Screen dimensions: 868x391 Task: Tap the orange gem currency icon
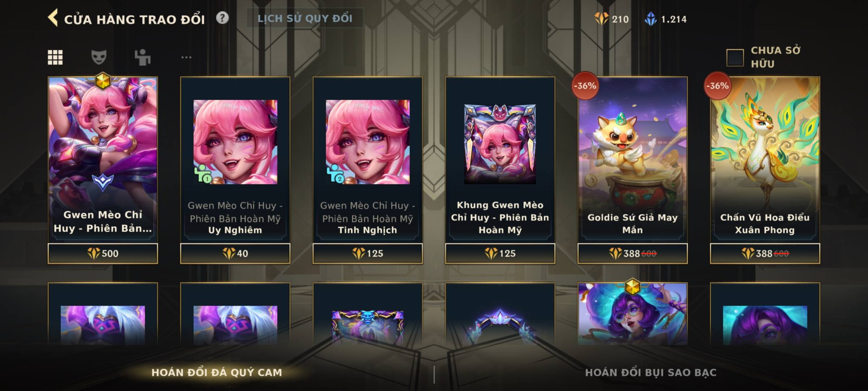coord(601,19)
